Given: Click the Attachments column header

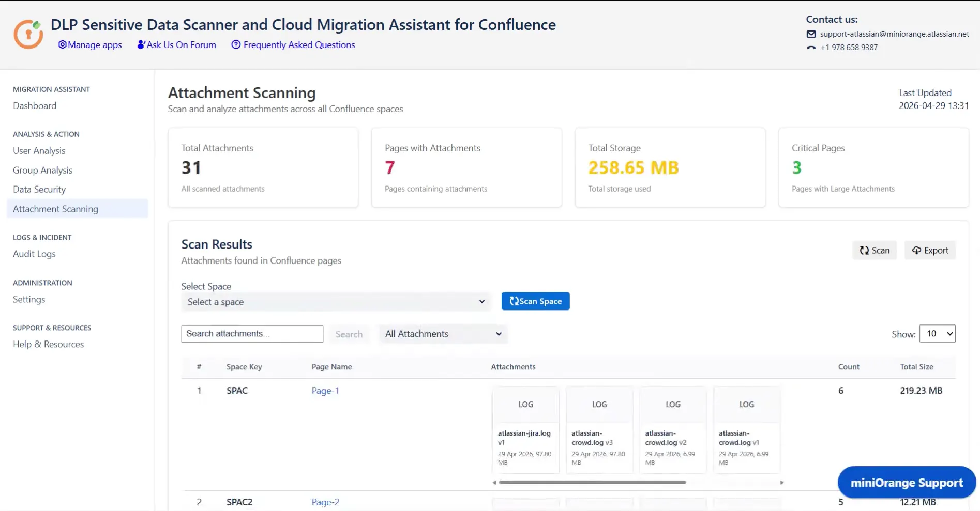Looking at the screenshot, I should point(513,367).
